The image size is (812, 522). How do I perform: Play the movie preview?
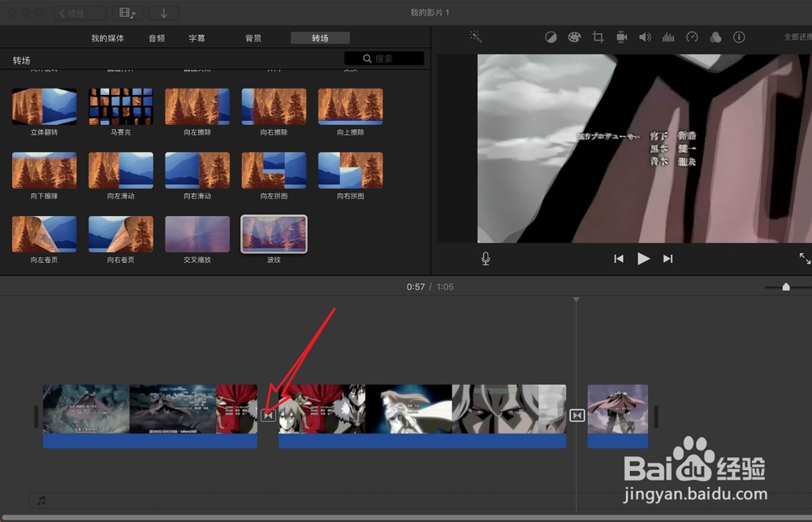(x=643, y=258)
